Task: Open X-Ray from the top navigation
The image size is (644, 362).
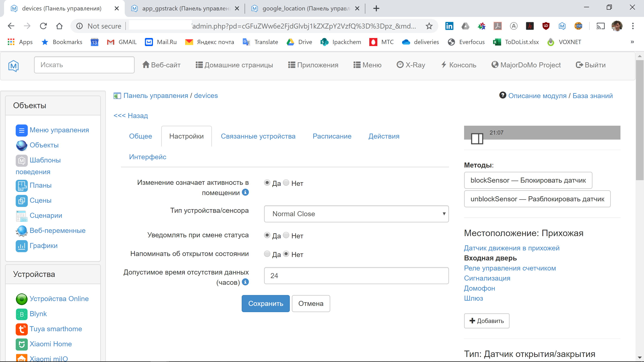Action: point(411,65)
